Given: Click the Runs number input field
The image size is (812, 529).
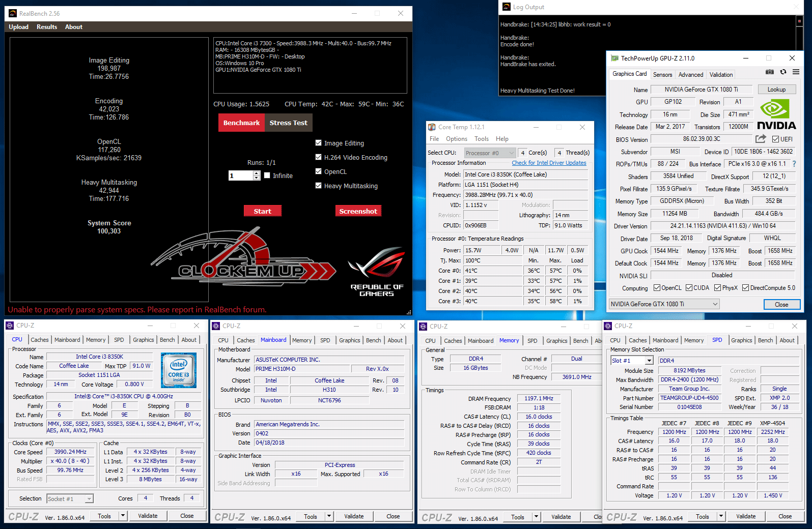Looking at the screenshot, I should [240, 175].
